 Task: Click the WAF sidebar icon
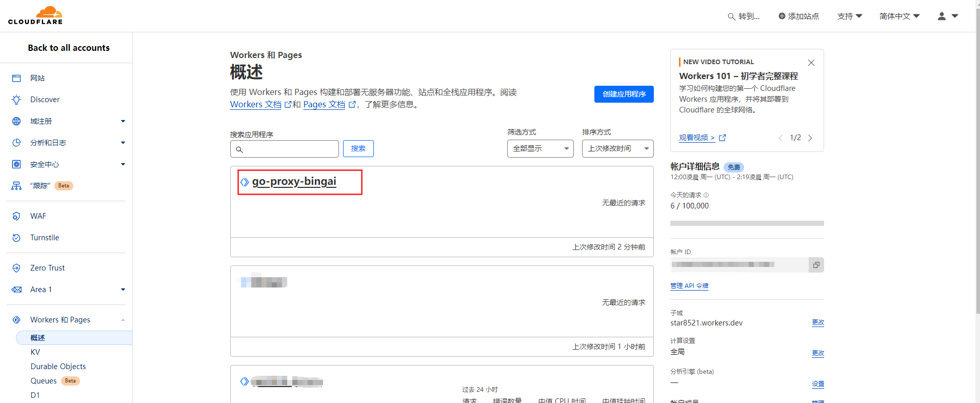[16, 216]
